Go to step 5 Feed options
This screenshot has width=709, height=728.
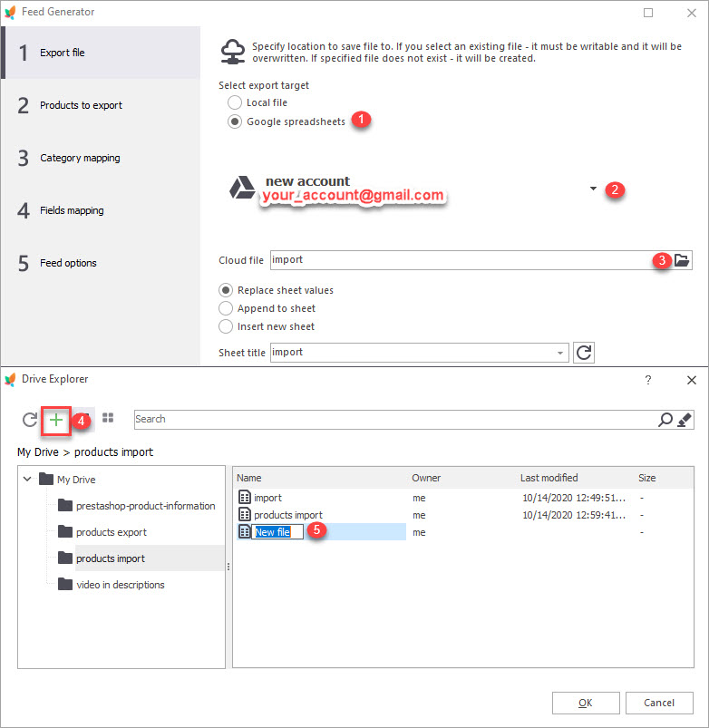click(101, 263)
